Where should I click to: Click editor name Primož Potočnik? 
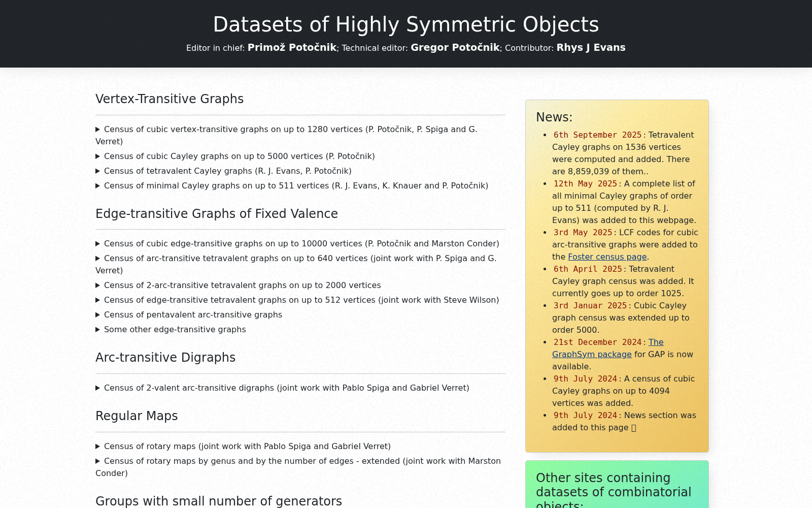tap(292, 47)
